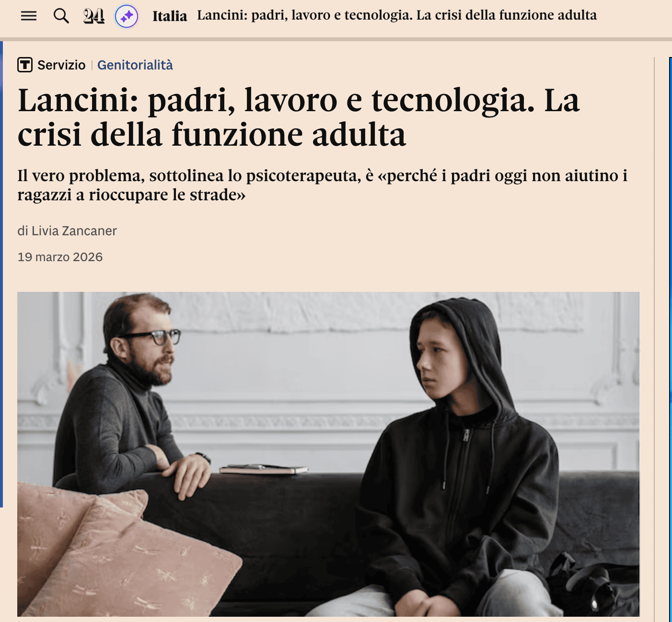This screenshot has width=672, height=622.
Task: Click the 19 marzo 2026 date
Action: [x=60, y=257]
